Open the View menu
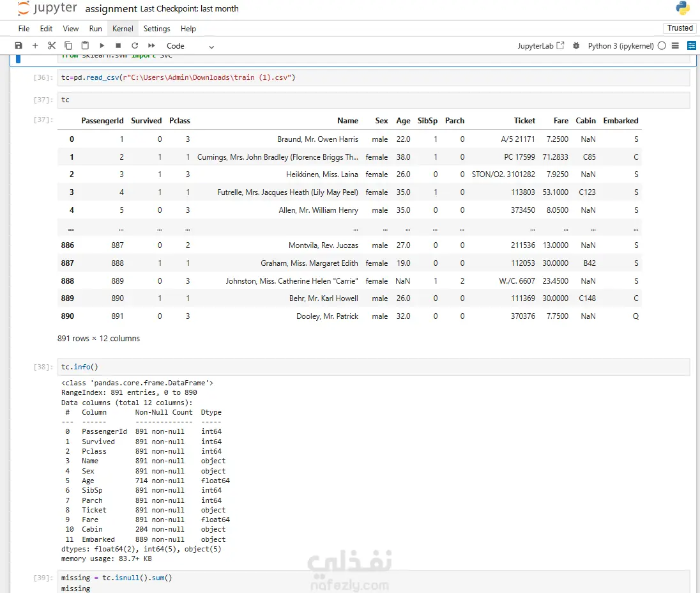Image resolution: width=700 pixels, height=593 pixels. [x=70, y=29]
